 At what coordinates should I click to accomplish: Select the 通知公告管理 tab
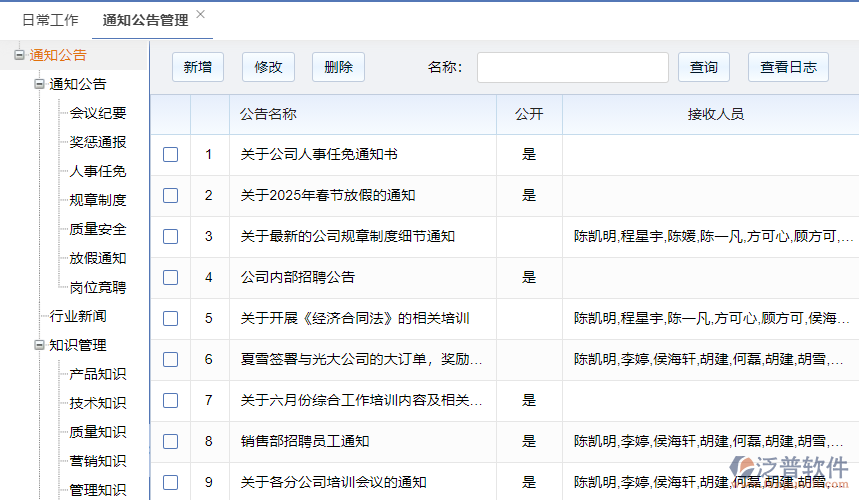point(146,20)
